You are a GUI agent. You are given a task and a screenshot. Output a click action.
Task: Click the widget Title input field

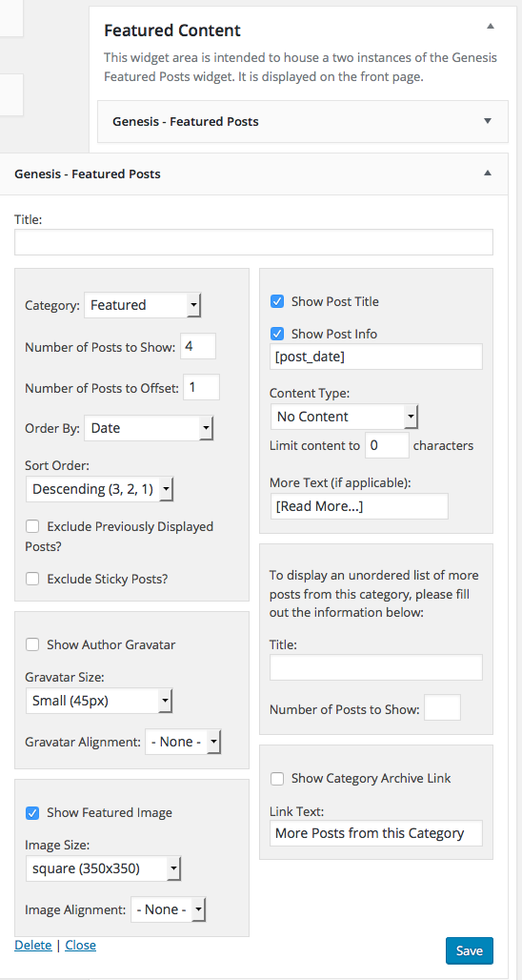[x=253, y=242]
